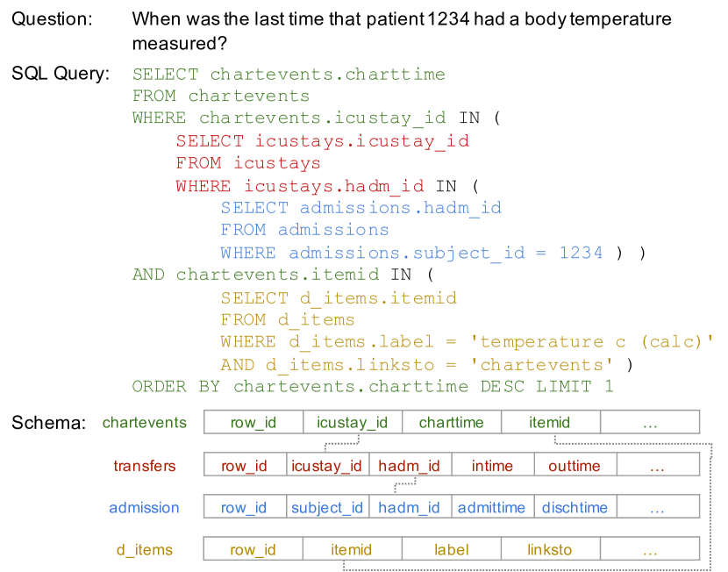
Task: Click the 'temperature c (calc)' string literal
Action: click(x=591, y=342)
